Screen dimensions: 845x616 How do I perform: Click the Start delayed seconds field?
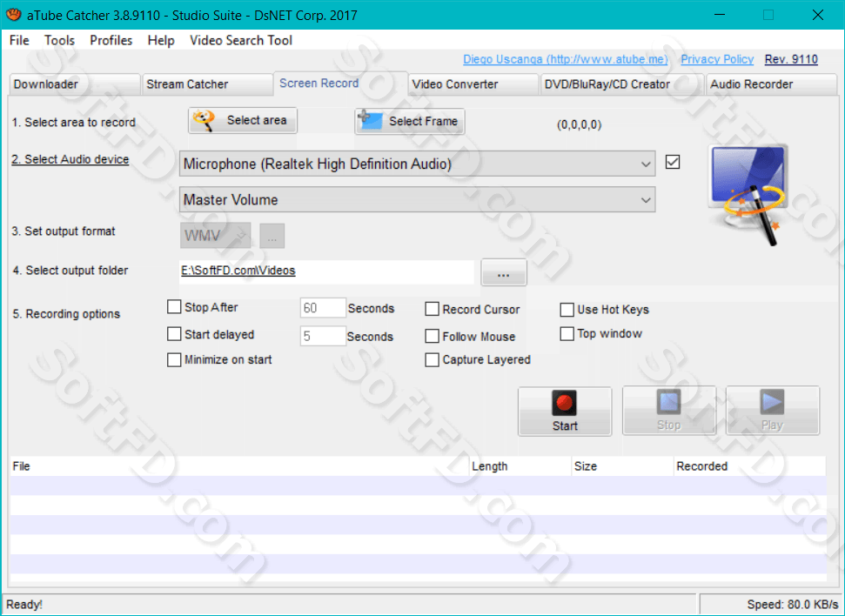(x=322, y=337)
